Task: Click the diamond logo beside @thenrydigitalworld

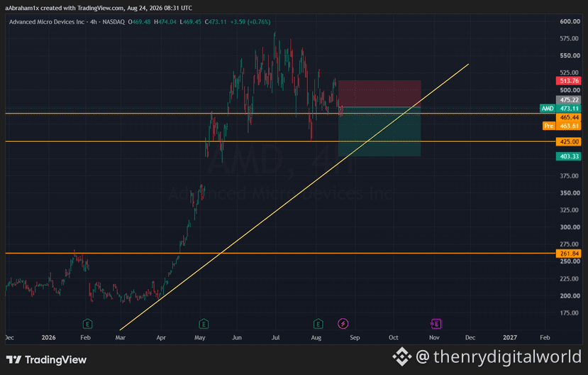Action: click(402, 357)
